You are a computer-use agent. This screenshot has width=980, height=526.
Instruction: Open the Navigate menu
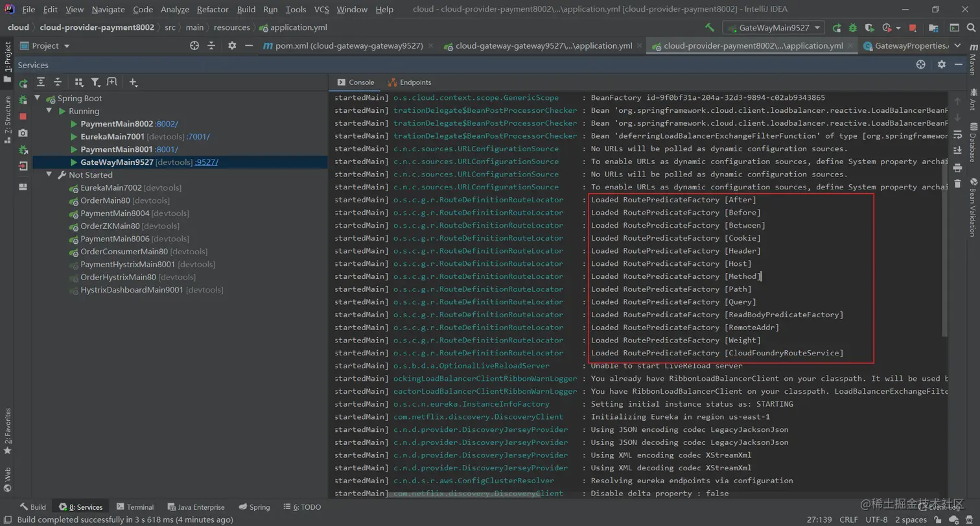(x=108, y=10)
